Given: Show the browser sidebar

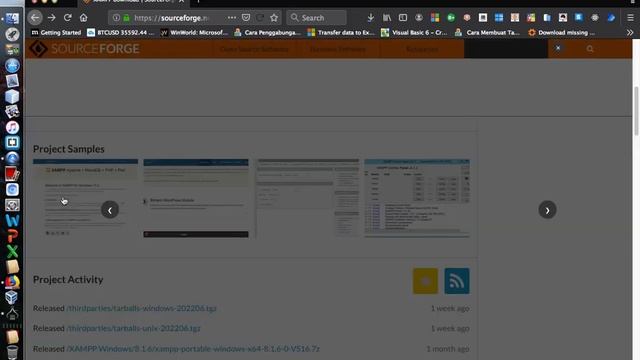Looking at the screenshot, I should point(403,18).
